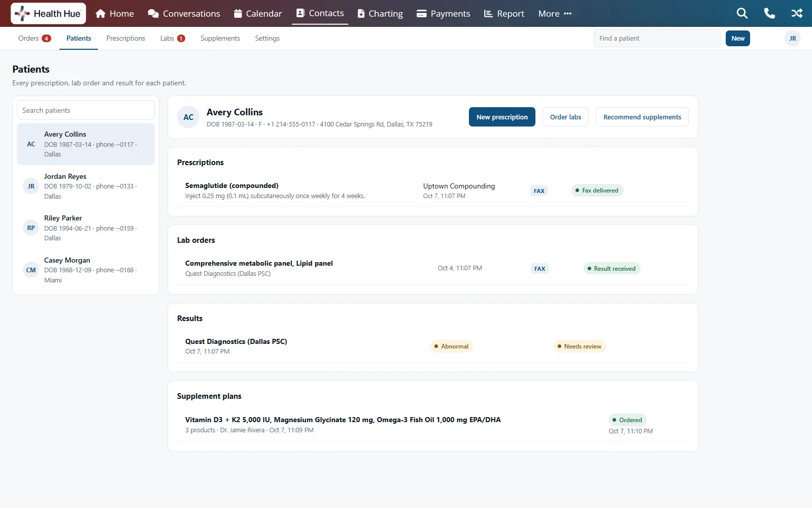Screen dimensions: 812x508
Task: Switch to the Orders tab
Action: click(x=35, y=39)
